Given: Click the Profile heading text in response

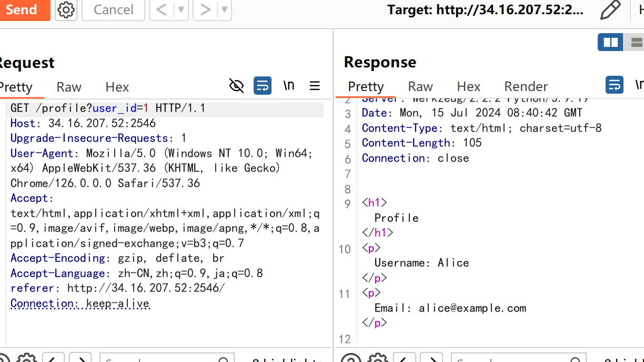Looking at the screenshot, I should 397,218.
